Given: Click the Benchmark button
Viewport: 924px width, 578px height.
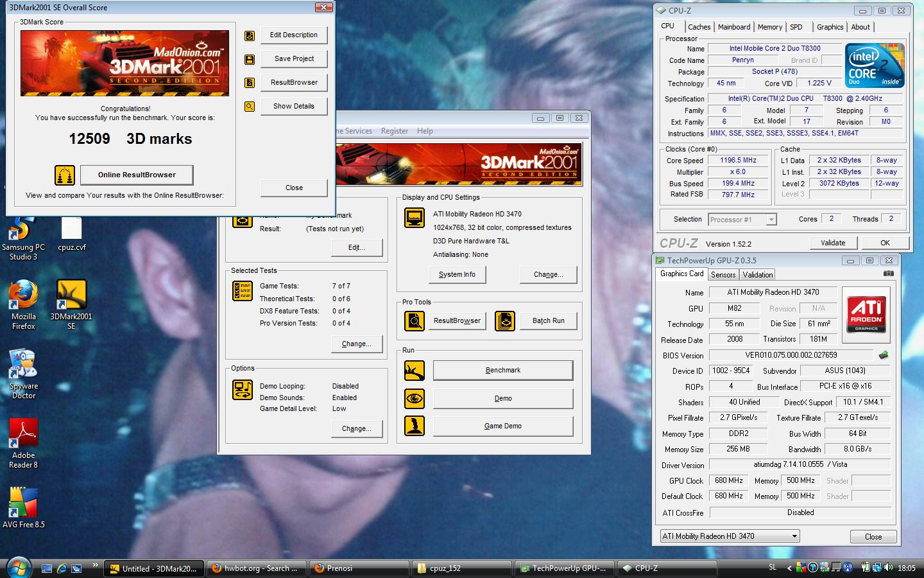Looking at the screenshot, I should coord(503,371).
